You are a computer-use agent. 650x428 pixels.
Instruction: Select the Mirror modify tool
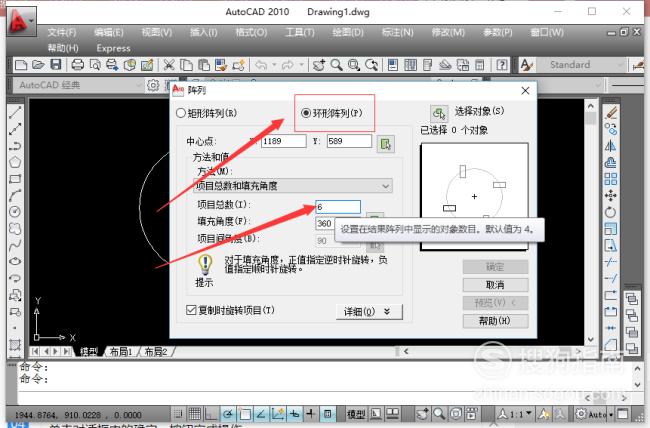pos(611,146)
